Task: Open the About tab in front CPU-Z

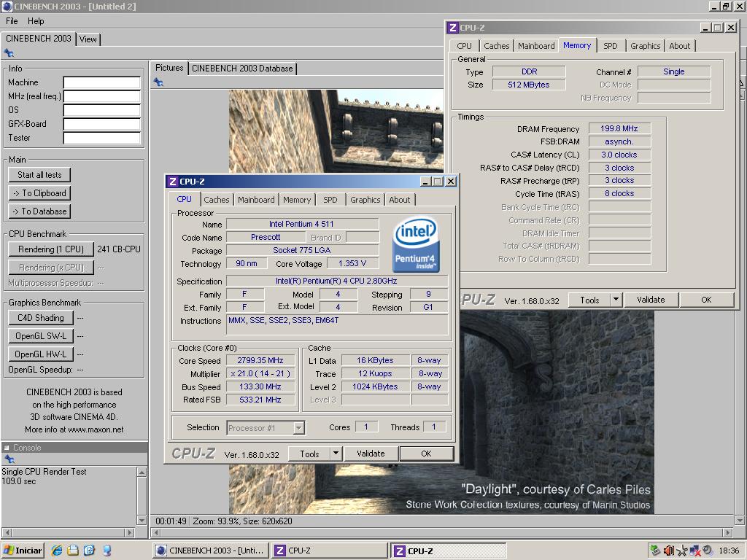Action: coord(399,200)
